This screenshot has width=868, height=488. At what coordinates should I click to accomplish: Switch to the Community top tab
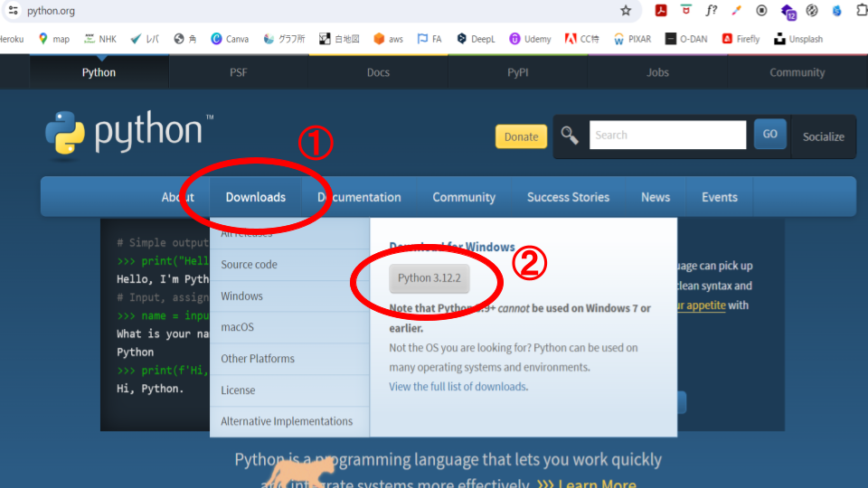click(x=797, y=72)
